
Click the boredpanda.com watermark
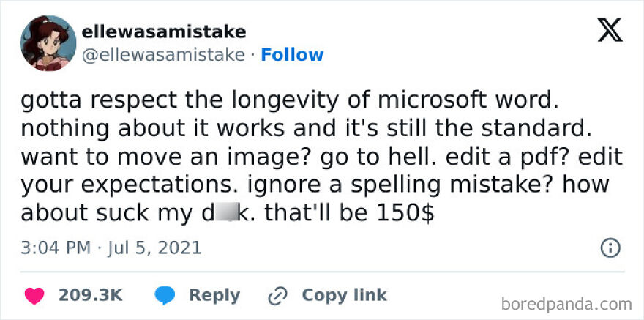pyautogui.click(x=566, y=305)
